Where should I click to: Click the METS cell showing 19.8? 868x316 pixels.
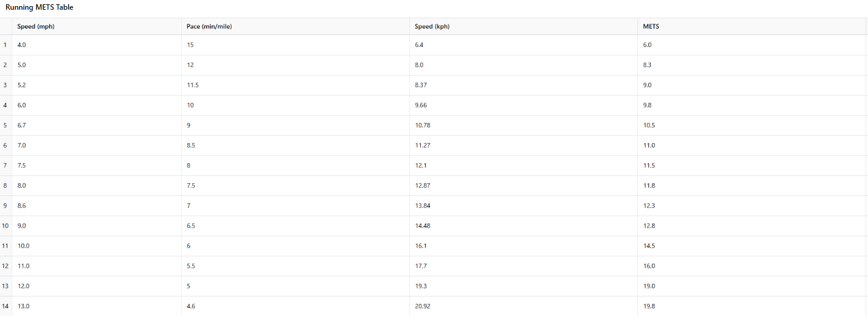[x=752, y=306]
